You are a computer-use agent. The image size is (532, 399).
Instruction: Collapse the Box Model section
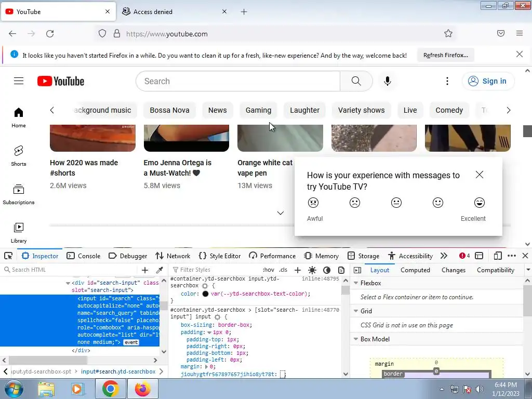[x=356, y=339]
